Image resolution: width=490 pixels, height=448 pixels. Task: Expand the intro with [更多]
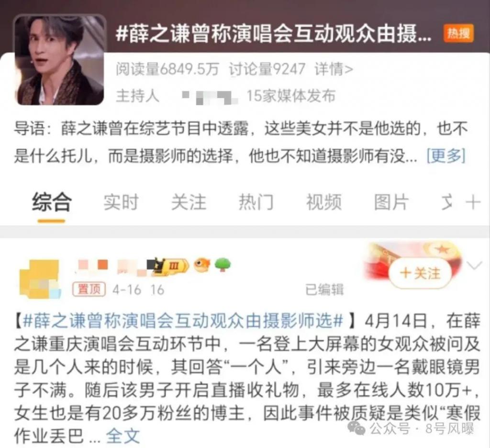click(x=446, y=156)
